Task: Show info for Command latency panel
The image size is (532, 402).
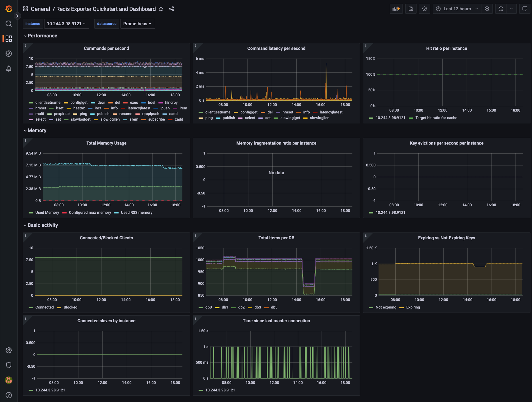Action: coord(195,46)
